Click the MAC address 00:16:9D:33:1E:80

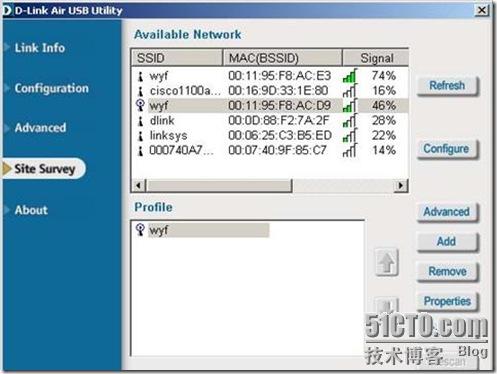click(278, 91)
